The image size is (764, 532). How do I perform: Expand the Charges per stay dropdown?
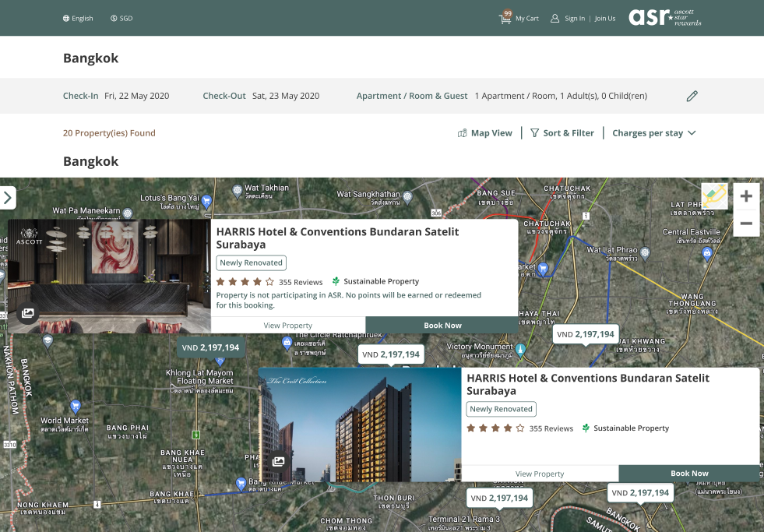coord(653,133)
